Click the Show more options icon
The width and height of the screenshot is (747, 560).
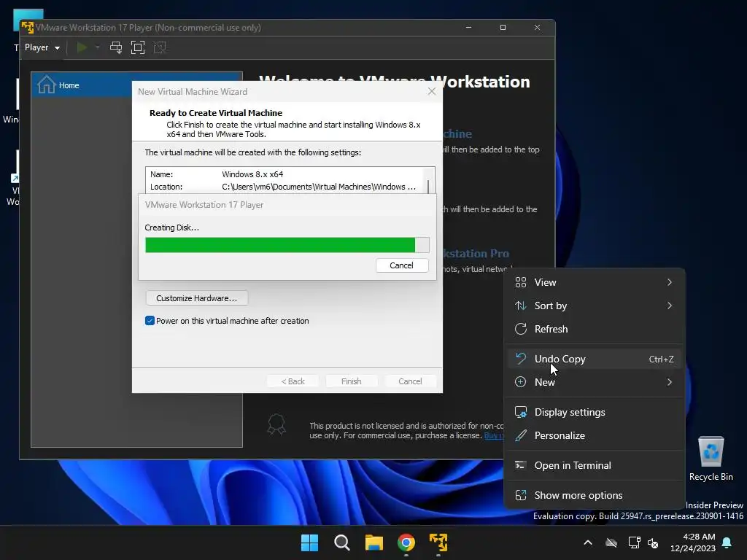coord(521,495)
